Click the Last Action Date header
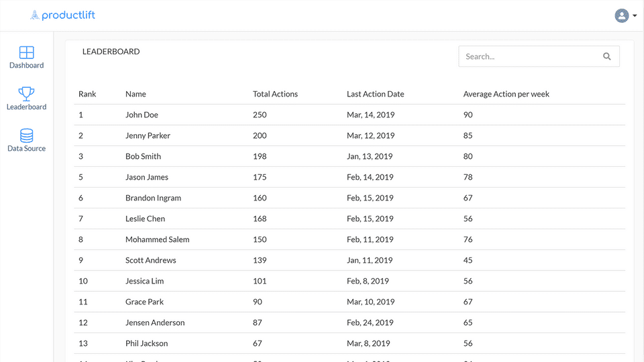 click(x=376, y=94)
